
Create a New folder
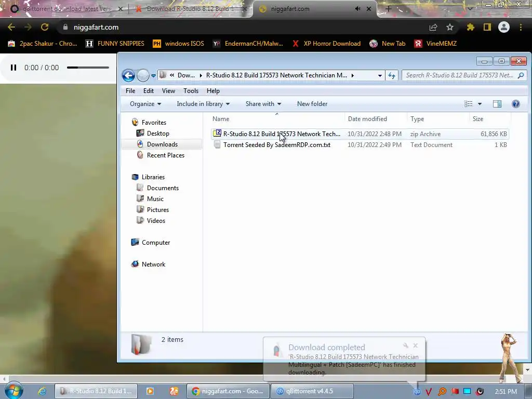pos(312,104)
